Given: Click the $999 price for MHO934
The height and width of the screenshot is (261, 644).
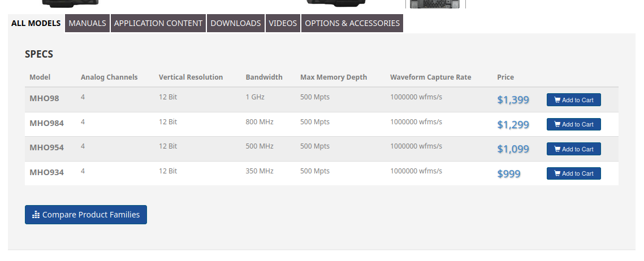Looking at the screenshot, I should pos(508,174).
